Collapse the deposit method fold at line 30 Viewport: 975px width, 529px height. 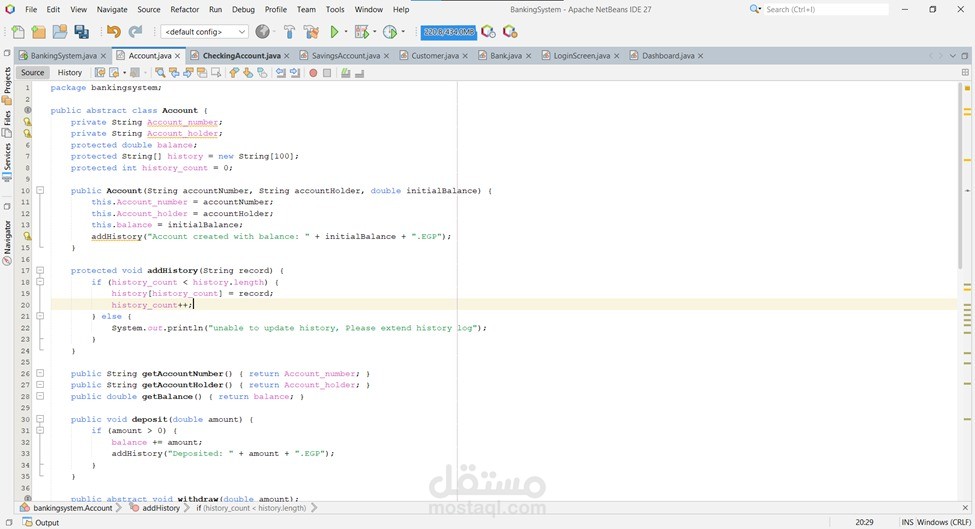40,419
